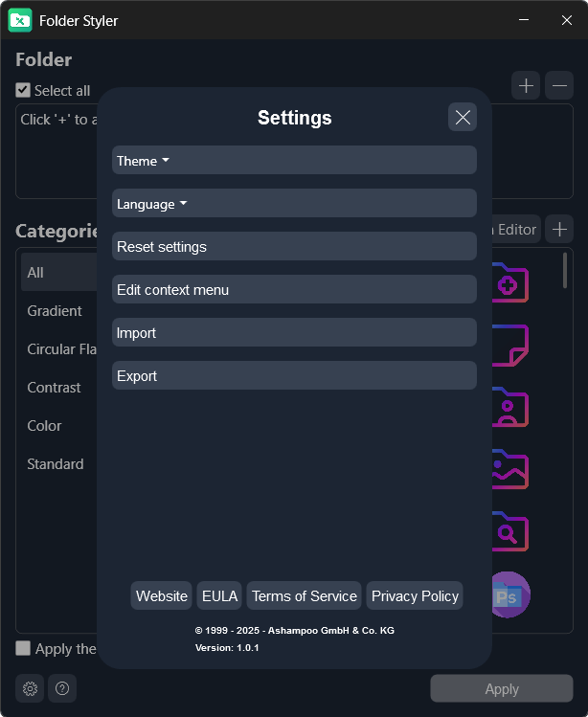Screen dimensions: 588x717
Task: Close the Settings dialog with X
Action: click(x=463, y=117)
